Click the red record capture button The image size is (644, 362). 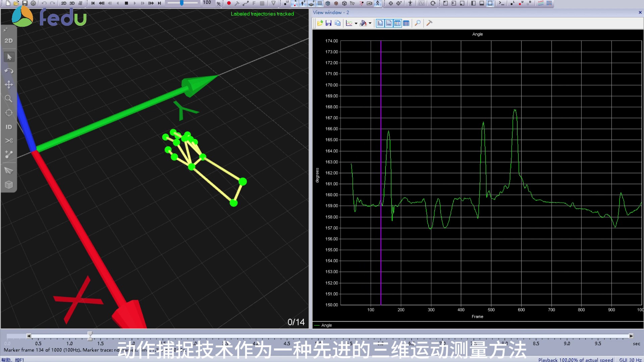tap(229, 3)
